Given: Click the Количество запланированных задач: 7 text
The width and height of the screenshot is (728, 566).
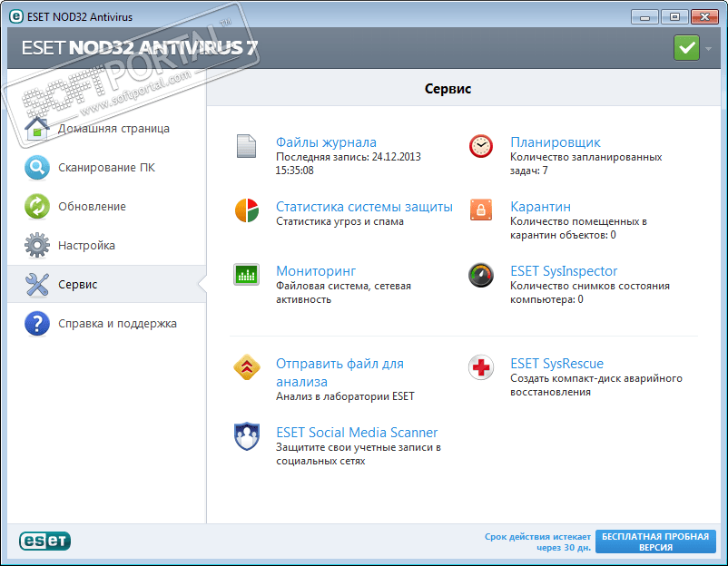Looking at the screenshot, I should 585,164.
